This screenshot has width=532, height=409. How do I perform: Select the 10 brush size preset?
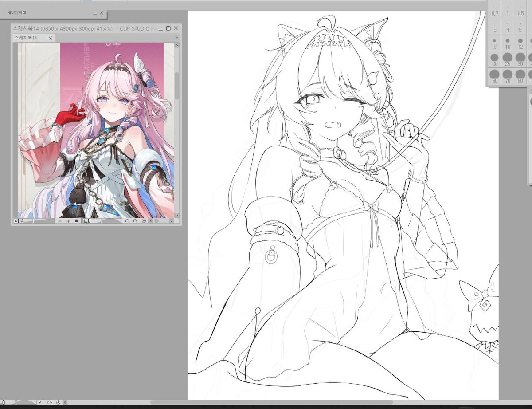click(508, 43)
